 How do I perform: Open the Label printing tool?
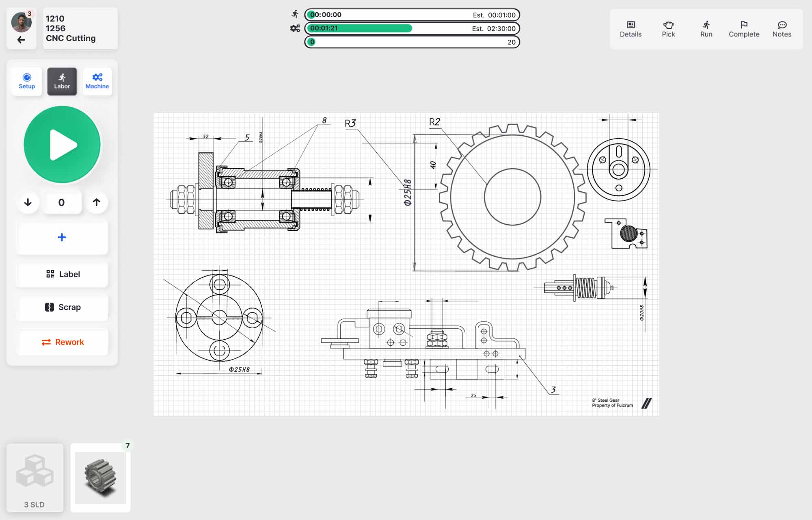pos(62,274)
